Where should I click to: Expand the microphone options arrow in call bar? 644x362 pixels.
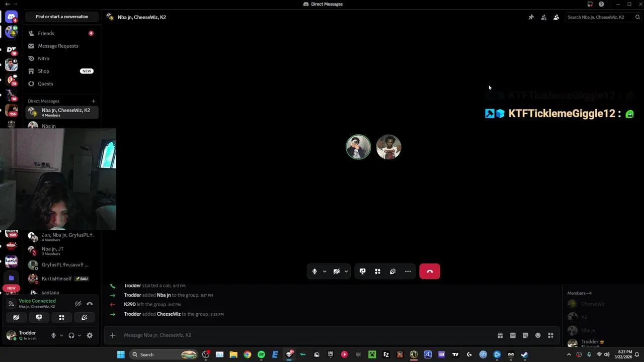click(325, 271)
